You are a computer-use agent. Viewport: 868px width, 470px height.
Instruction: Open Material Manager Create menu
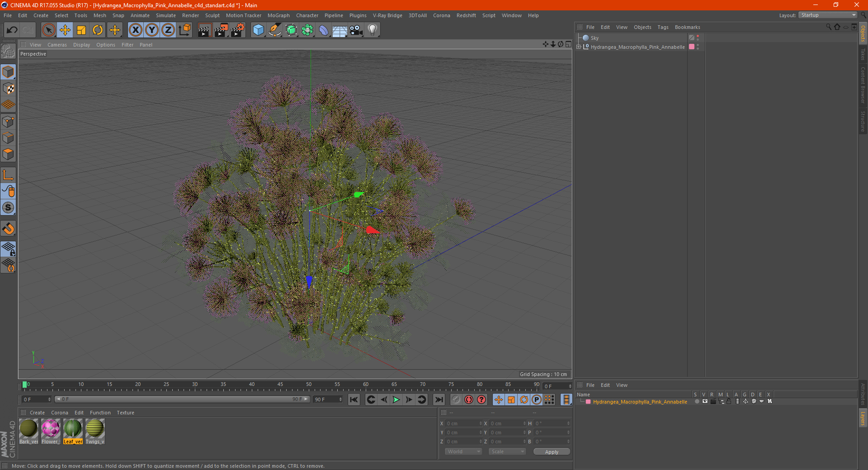[x=37, y=413]
